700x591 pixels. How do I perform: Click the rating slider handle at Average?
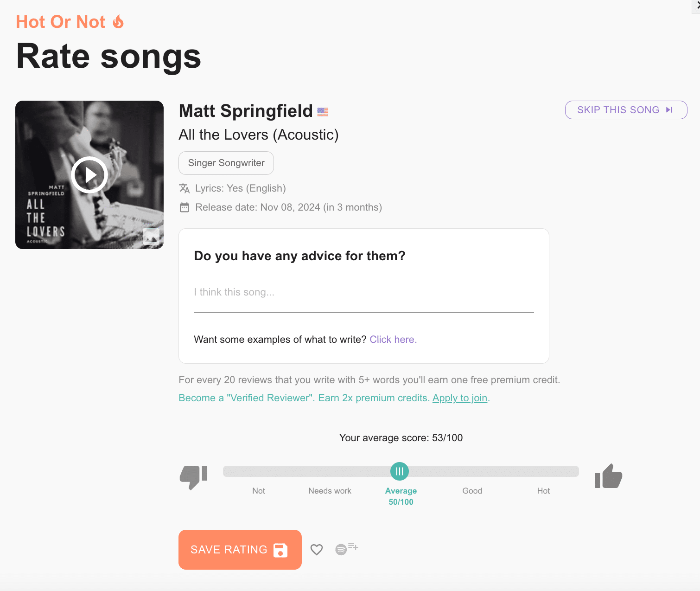pyautogui.click(x=399, y=471)
